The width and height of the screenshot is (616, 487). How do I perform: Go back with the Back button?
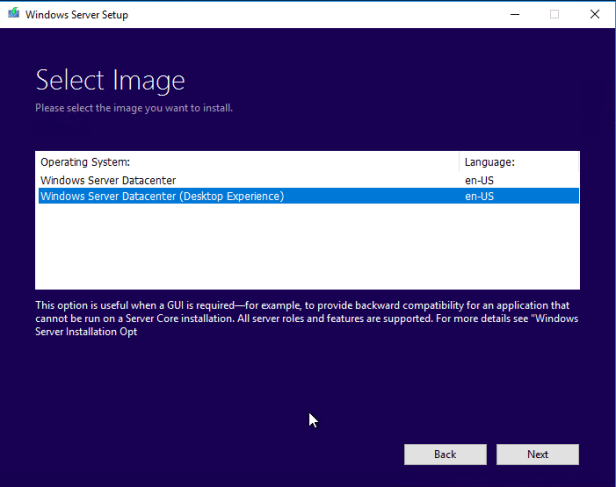(445, 454)
